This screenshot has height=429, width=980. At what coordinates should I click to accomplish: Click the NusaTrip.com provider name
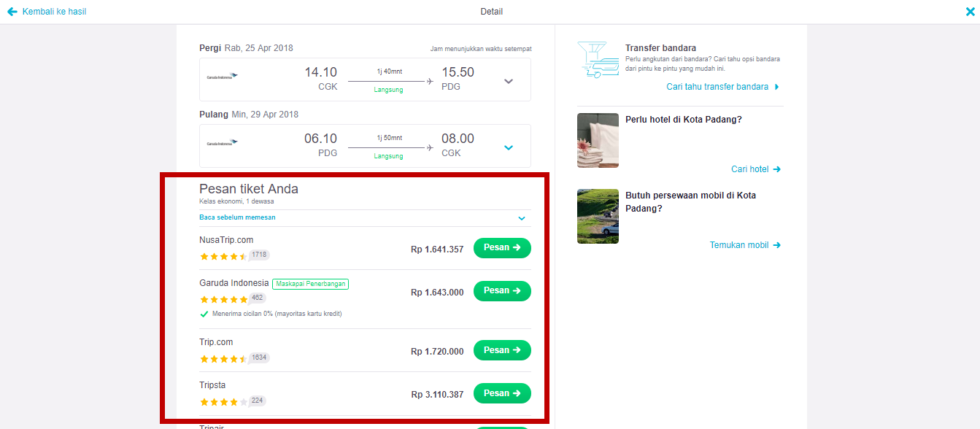point(226,240)
